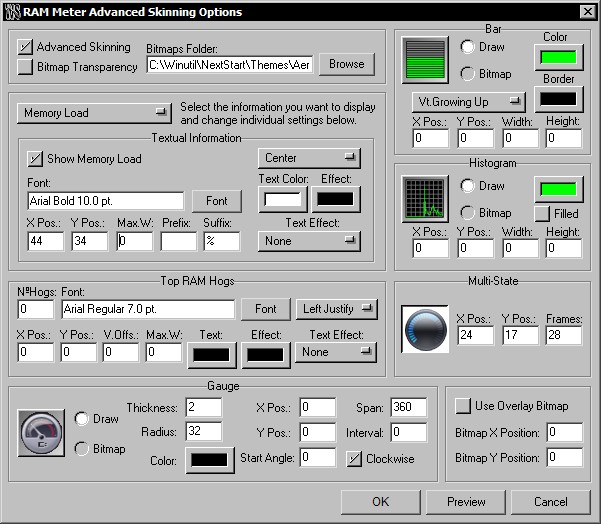
Task: Click the Gauge Interval field
Action: 409,432
